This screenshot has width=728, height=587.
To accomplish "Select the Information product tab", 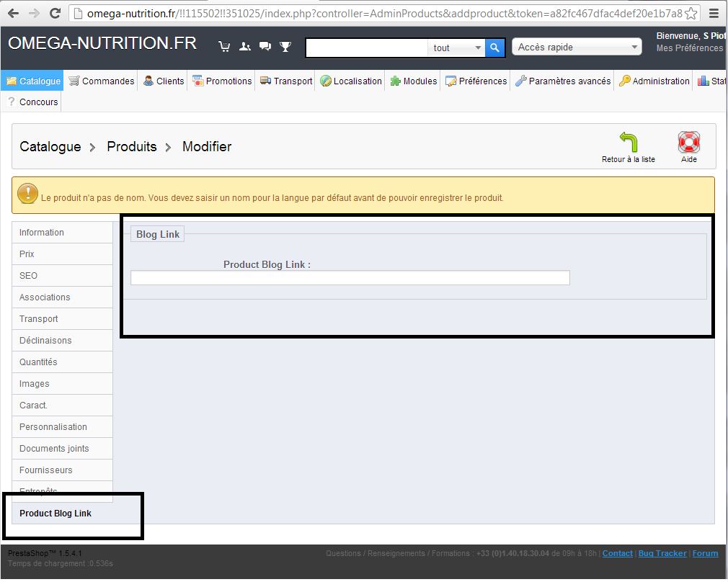I will pos(62,233).
